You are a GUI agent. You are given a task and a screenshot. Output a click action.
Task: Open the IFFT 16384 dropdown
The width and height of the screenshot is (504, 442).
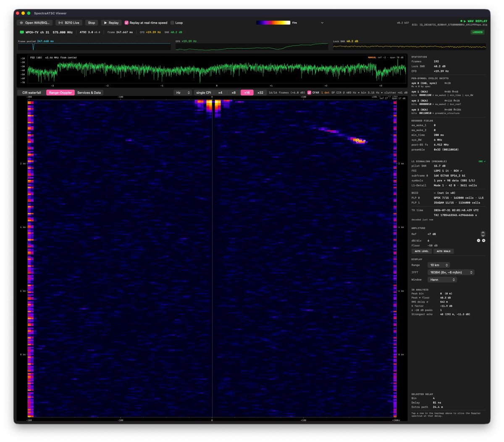451,272
